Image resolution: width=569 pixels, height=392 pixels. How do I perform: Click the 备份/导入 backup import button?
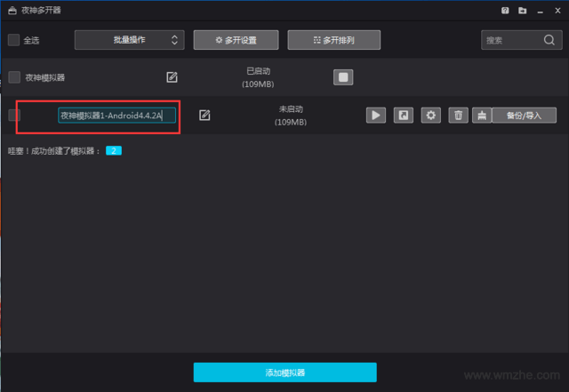[x=523, y=115]
